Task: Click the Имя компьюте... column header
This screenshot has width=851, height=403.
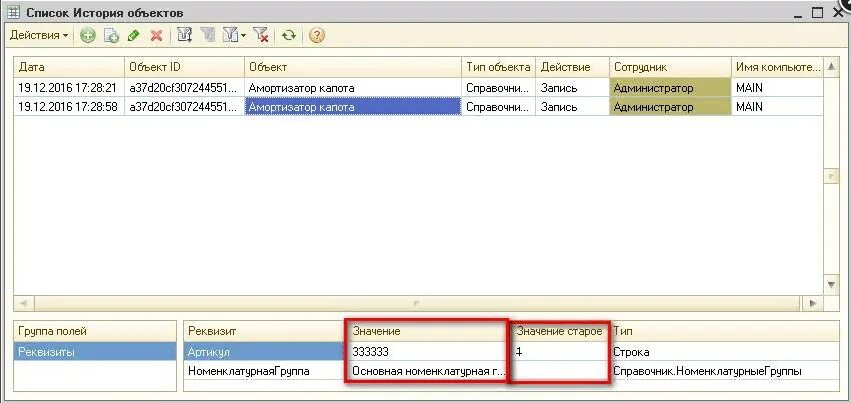Action: pyautogui.click(x=777, y=67)
